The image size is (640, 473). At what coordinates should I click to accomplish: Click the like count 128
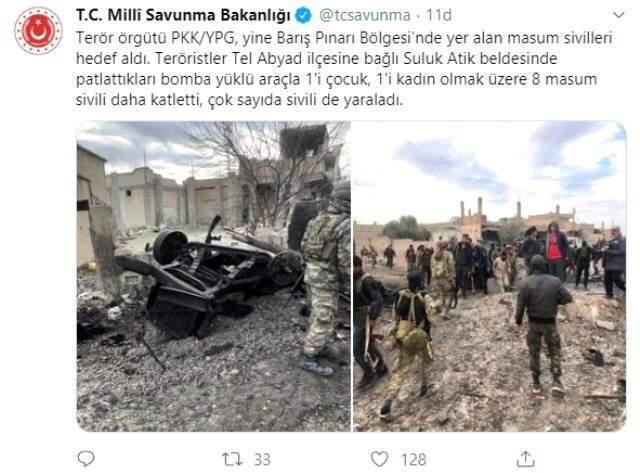413,460
